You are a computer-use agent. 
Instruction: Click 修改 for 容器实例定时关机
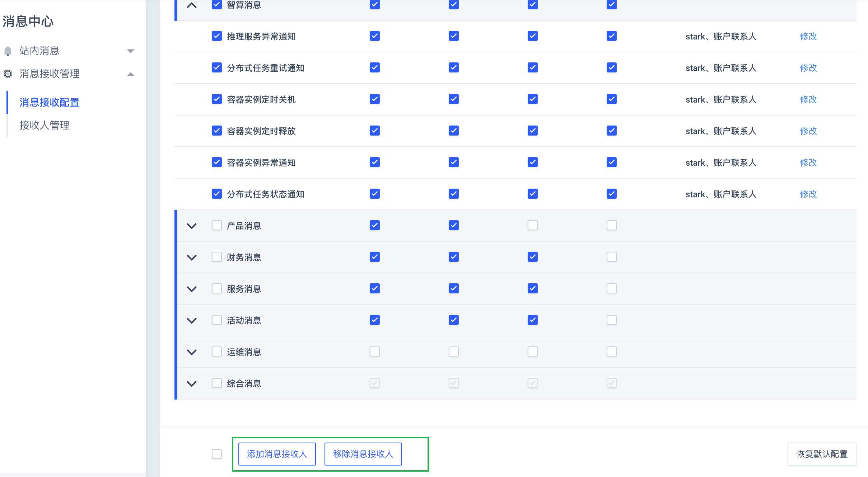pos(808,99)
